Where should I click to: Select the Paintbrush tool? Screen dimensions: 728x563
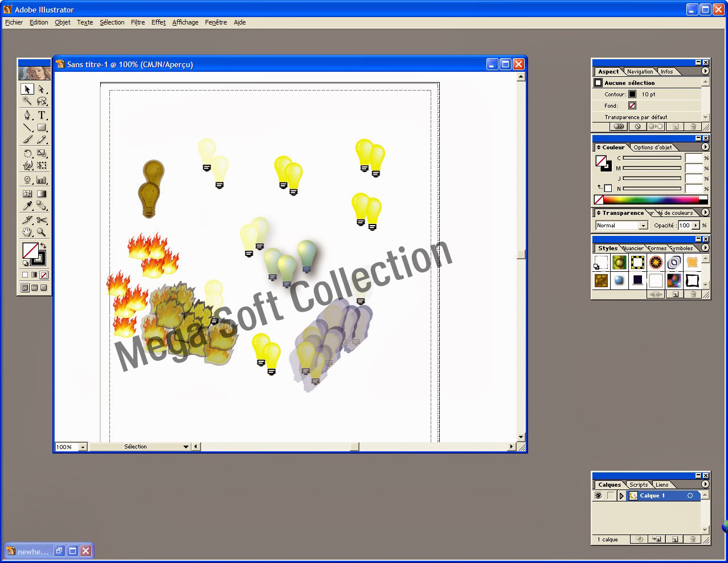point(27,140)
